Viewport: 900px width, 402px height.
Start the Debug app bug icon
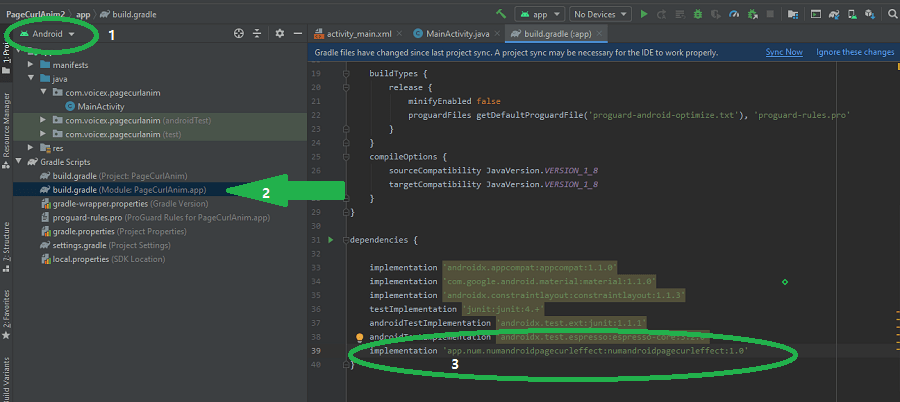click(698, 14)
